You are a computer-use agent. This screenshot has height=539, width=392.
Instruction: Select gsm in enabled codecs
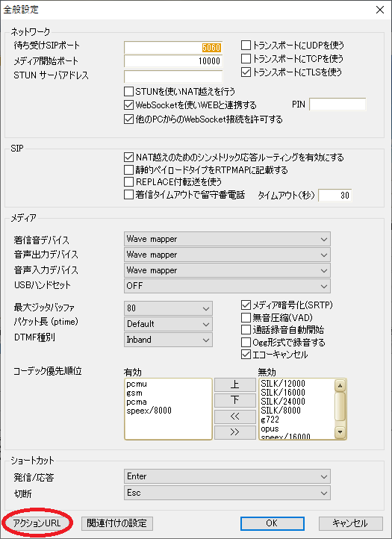pyautogui.click(x=134, y=393)
